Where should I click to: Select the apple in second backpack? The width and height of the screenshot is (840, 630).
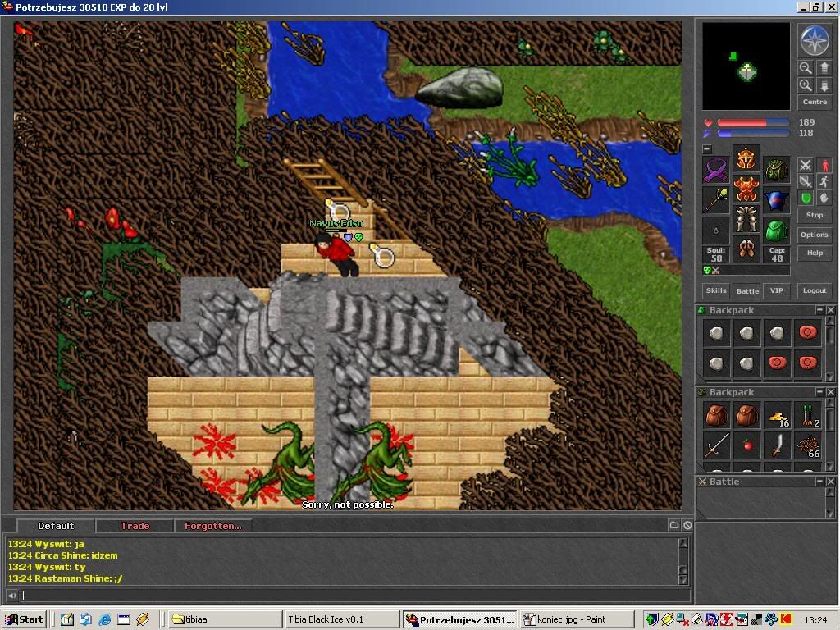click(746, 445)
